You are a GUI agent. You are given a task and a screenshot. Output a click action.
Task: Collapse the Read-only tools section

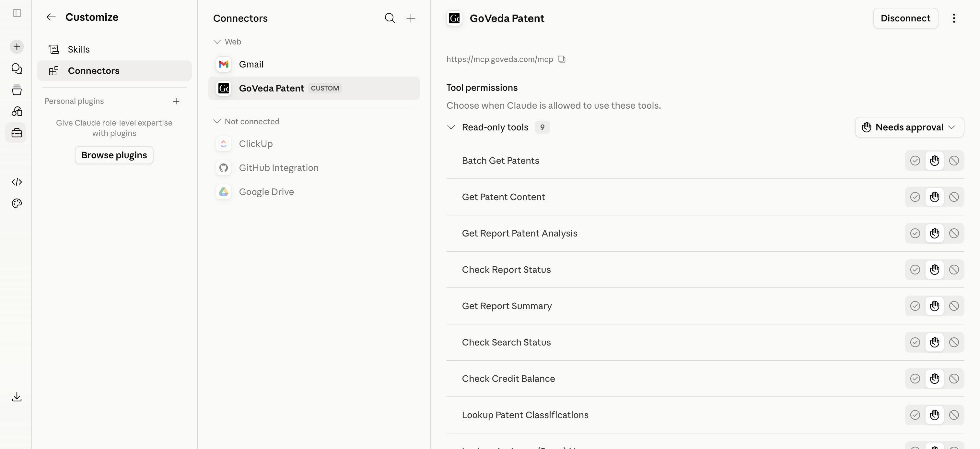click(x=451, y=127)
